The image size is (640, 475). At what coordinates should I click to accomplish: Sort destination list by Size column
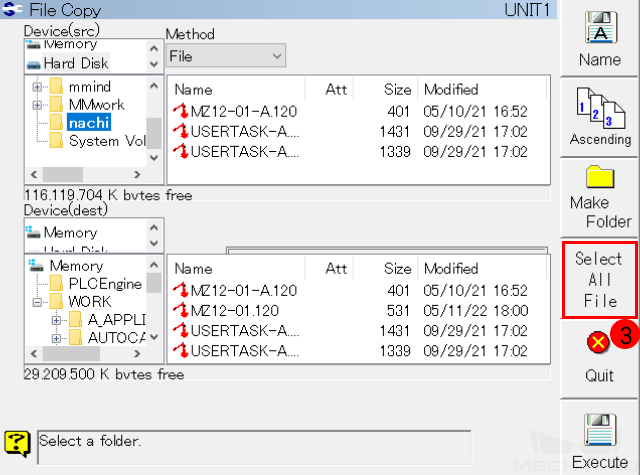(x=385, y=269)
